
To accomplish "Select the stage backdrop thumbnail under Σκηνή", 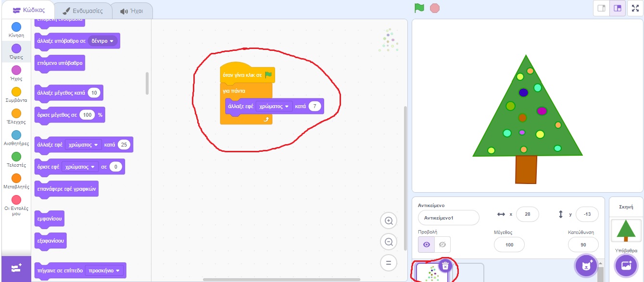I will [x=626, y=231].
